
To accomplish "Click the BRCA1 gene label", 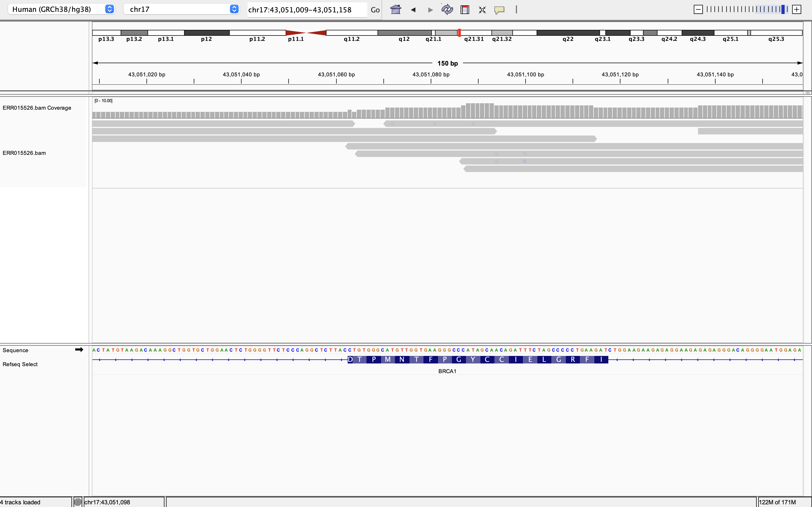I will pos(447,371).
